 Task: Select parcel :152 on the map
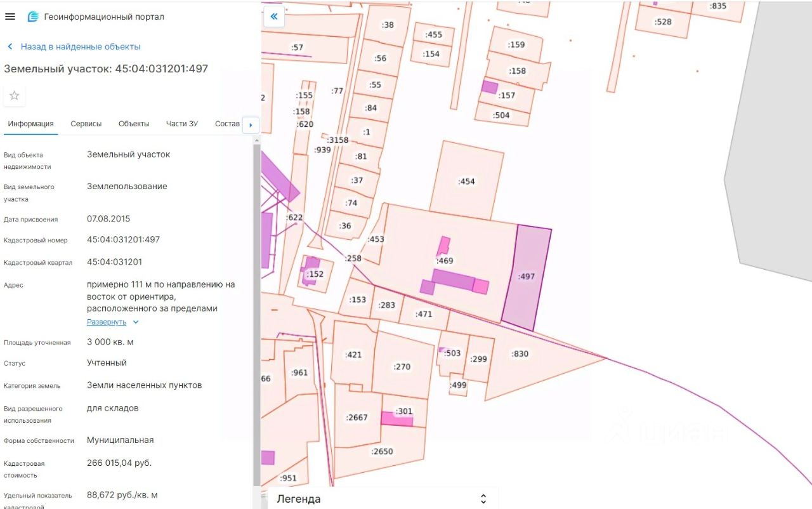[x=315, y=274]
